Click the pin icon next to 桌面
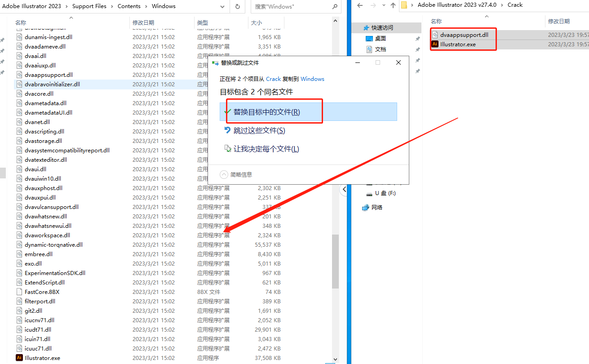 click(x=417, y=39)
